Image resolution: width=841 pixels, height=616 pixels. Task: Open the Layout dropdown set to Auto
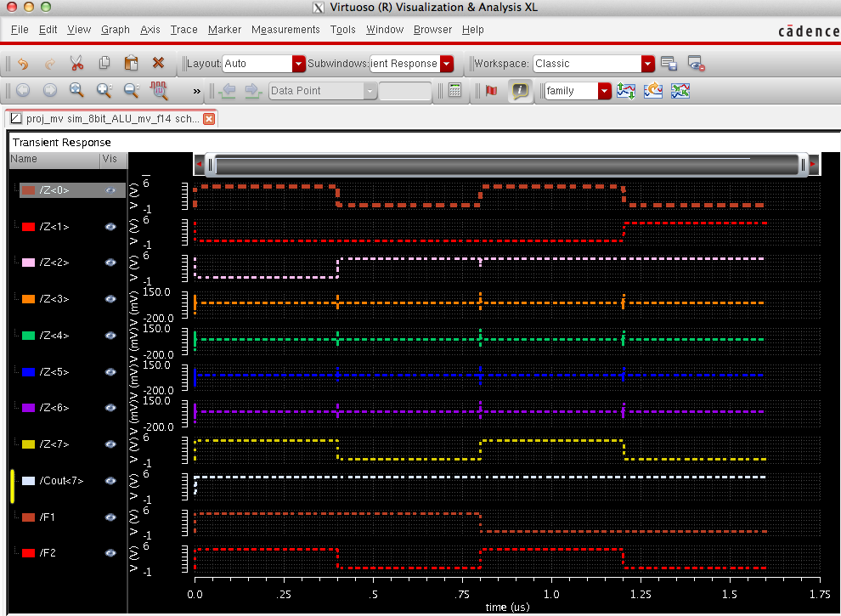tap(298, 64)
